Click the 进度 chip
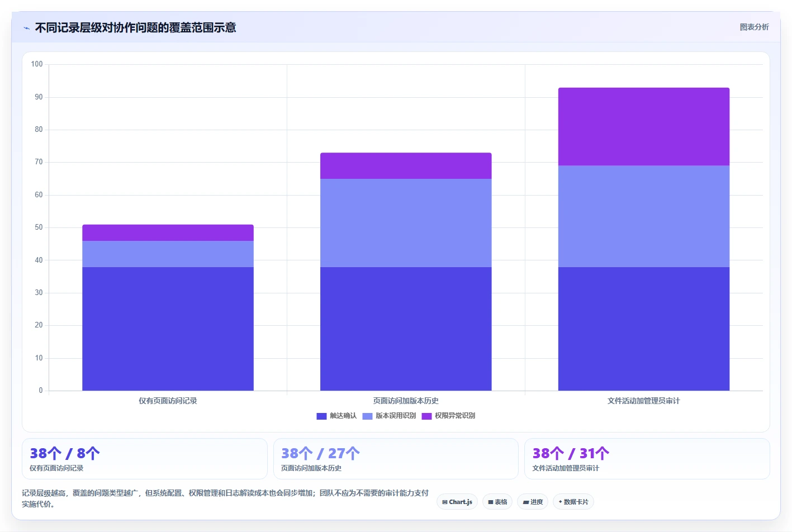The width and height of the screenshot is (792, 532). coord(533,502)
